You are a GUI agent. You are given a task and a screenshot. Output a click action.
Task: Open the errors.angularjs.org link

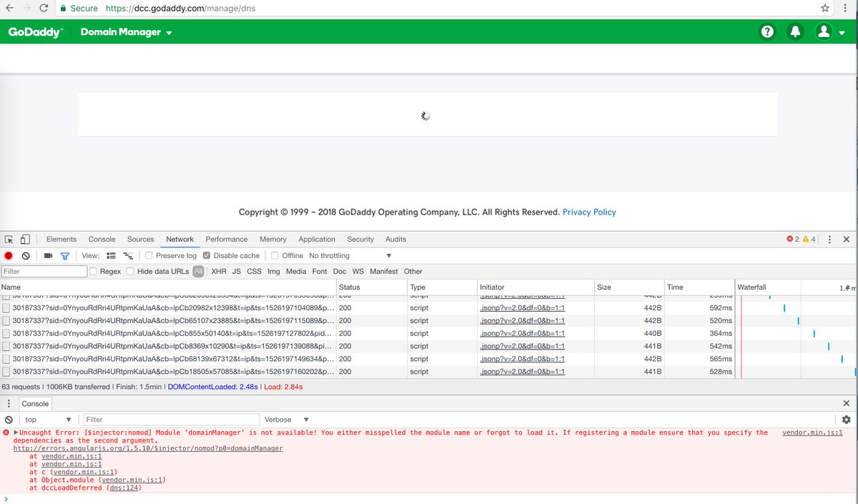click(x=148, y=448)
